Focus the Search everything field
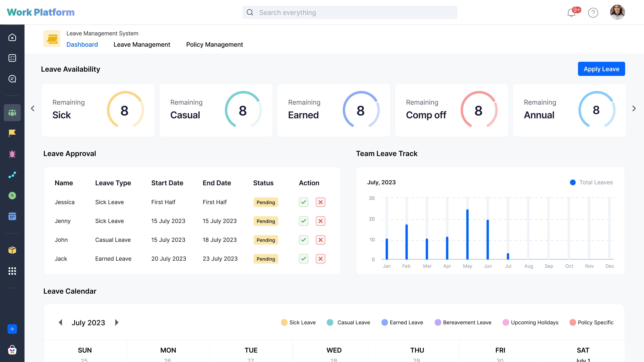The width and height of the screenshot is (644, 362). [350, 12]
